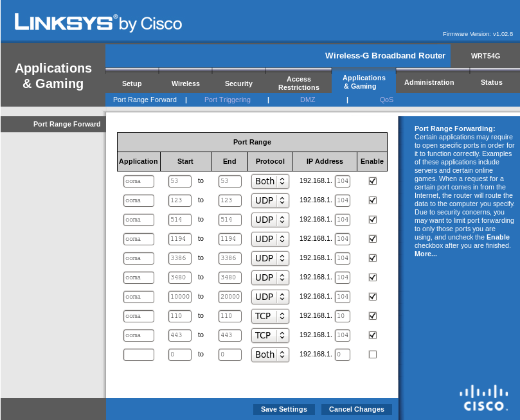Click the Save Settings button
This screenshot has width=520, height=420.
(x=284, y=409)
